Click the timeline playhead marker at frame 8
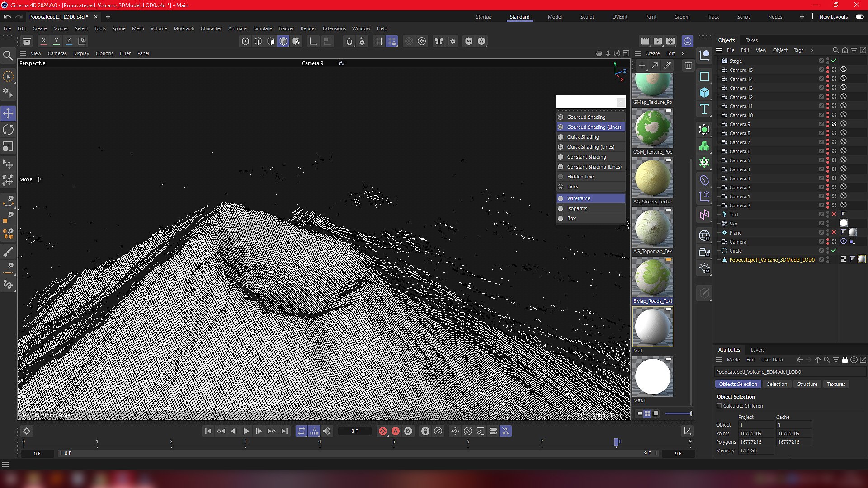This screenshot has height=488, width=868. [616, 441]
